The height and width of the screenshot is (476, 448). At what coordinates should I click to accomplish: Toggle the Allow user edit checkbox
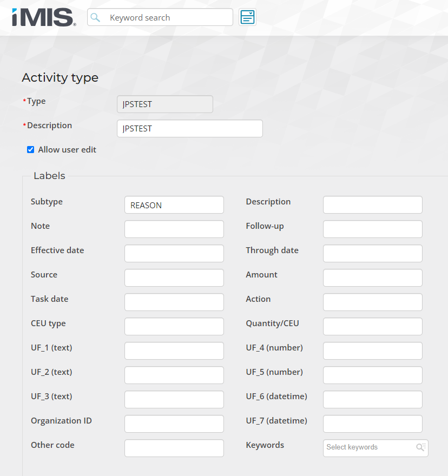pyautogui.click(x=31, y=150)
